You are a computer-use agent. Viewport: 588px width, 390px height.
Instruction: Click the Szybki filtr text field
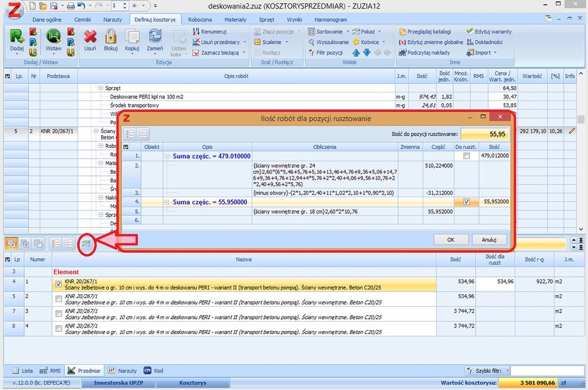tap(547, 370)
